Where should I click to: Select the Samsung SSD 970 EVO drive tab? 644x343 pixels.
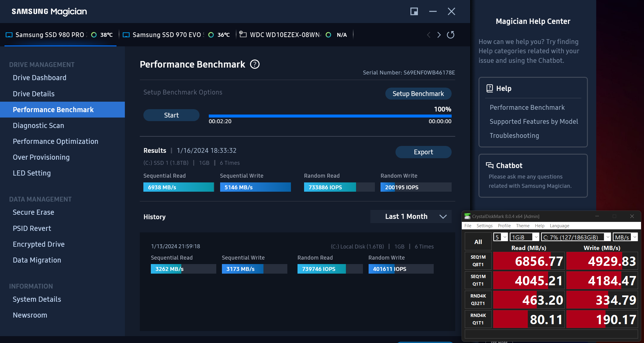coord(177,35)
